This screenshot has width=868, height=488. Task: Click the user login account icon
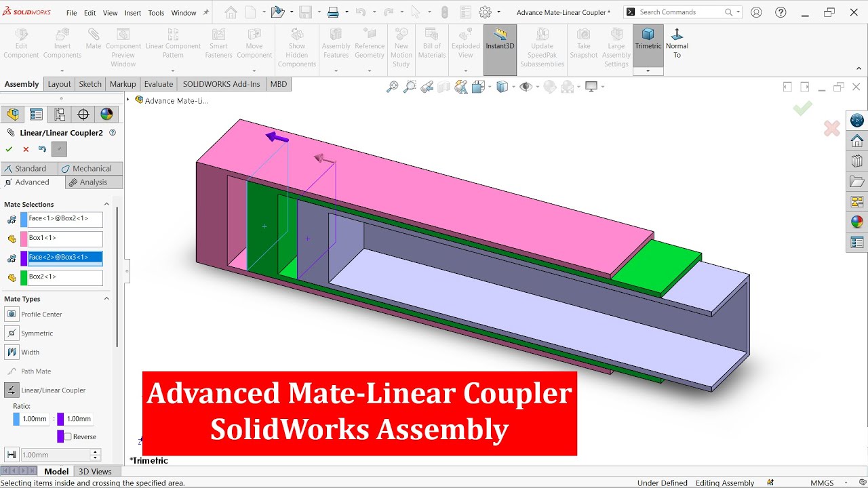(756, 12)
